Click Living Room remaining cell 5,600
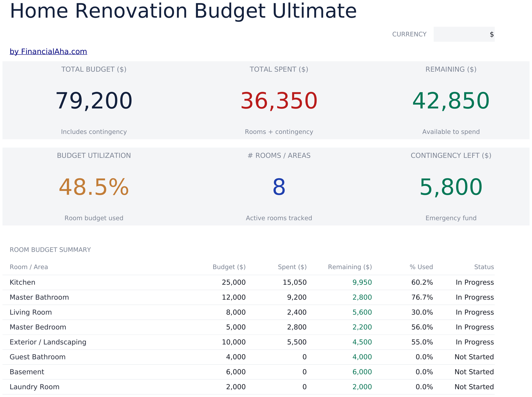 (362, 312)
